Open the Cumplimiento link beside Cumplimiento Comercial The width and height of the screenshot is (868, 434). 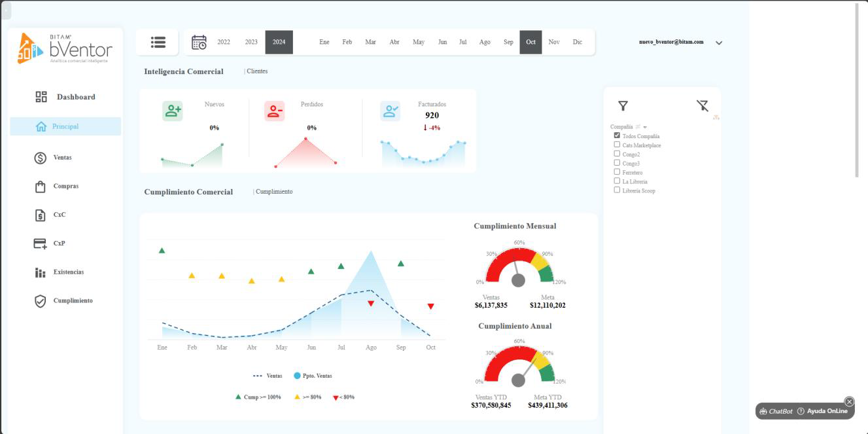click(274, 192)
